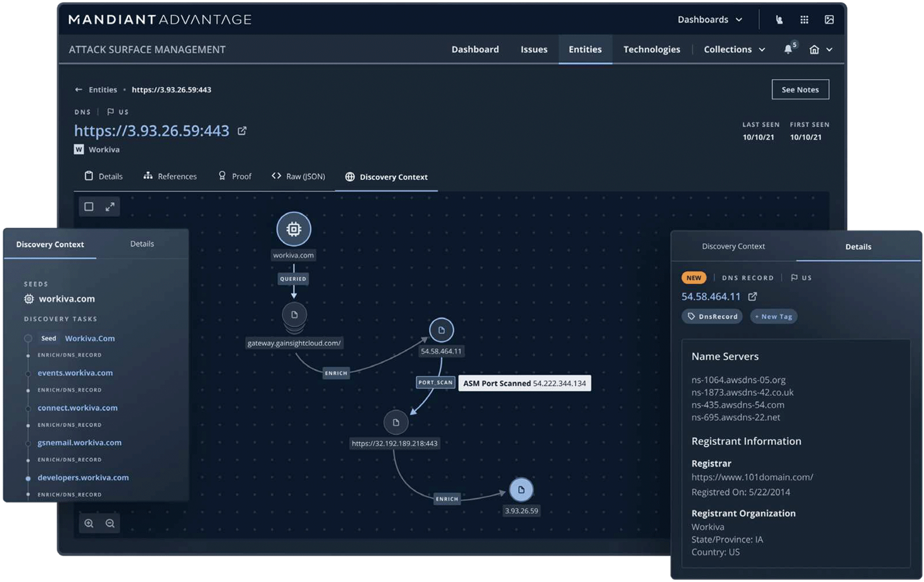Image resolution: width=924 pixels, height=582 pixels.
Task: Click ASM Port Scanned tooltip text
Action: click(x=525, y=383)
